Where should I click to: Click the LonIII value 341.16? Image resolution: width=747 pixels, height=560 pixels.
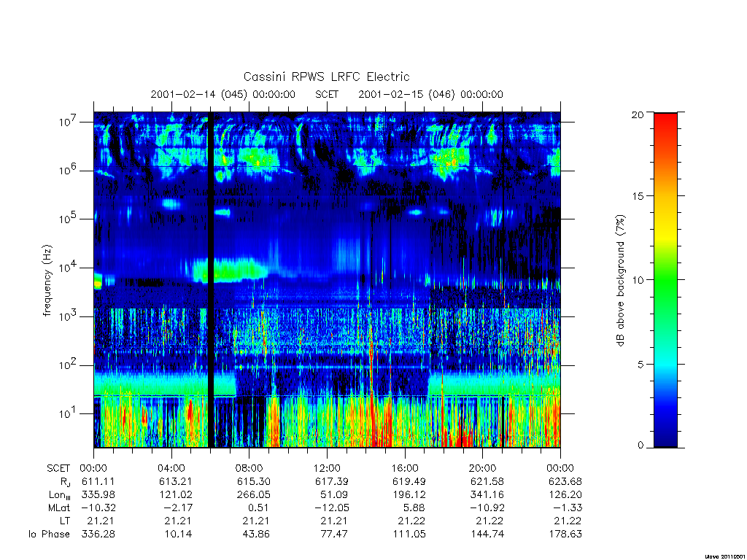pos(487,495)
